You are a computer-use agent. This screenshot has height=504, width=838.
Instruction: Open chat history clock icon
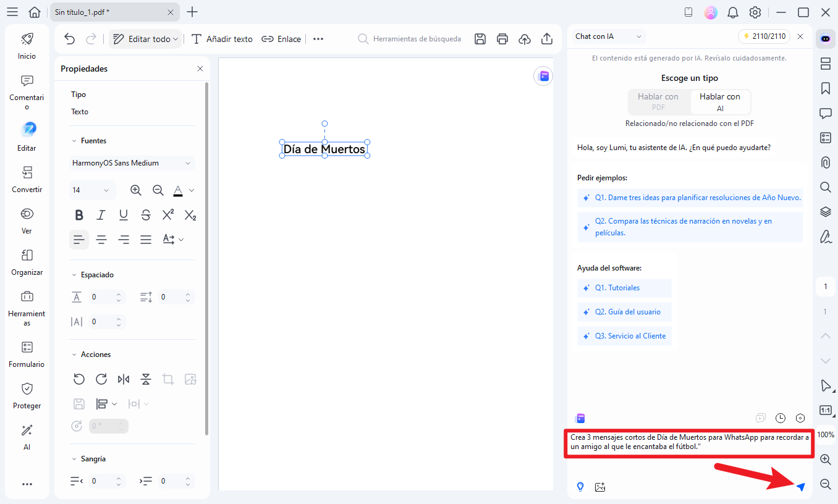click(781, 418)
